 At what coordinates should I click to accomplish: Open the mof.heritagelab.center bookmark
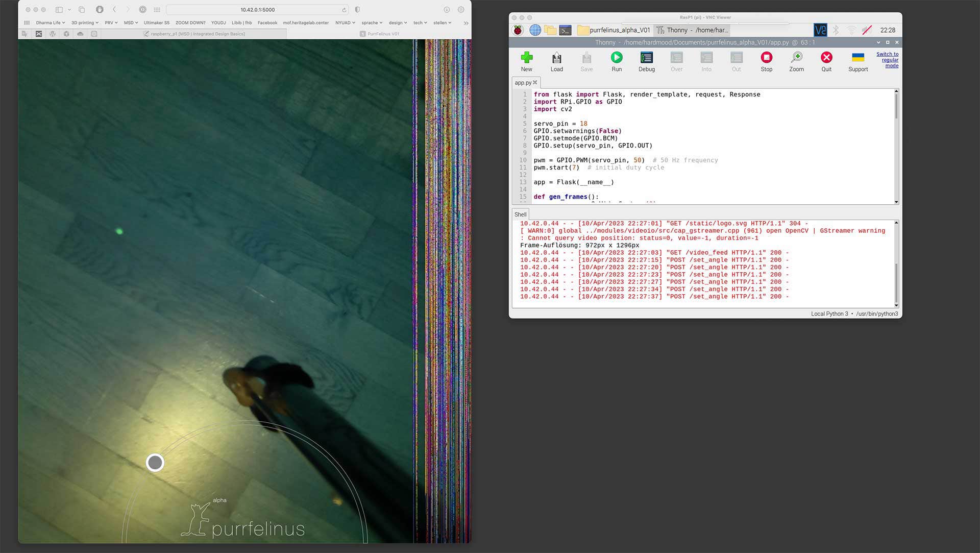tap(306, 23)
